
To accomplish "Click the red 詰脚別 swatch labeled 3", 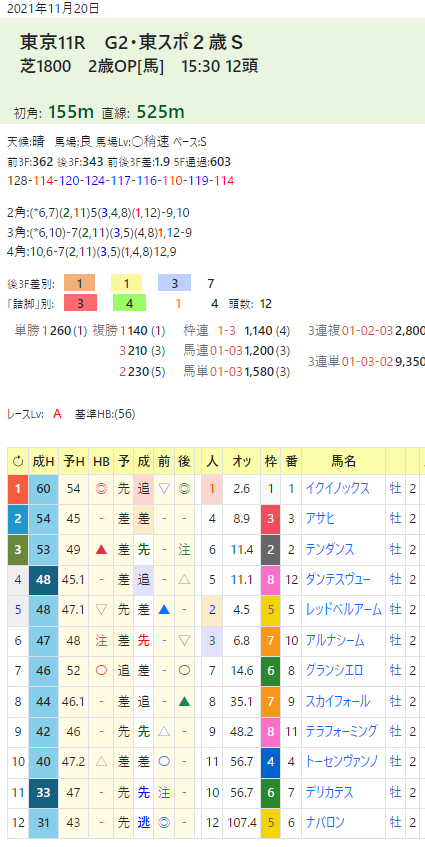I will tap(80, 304).
